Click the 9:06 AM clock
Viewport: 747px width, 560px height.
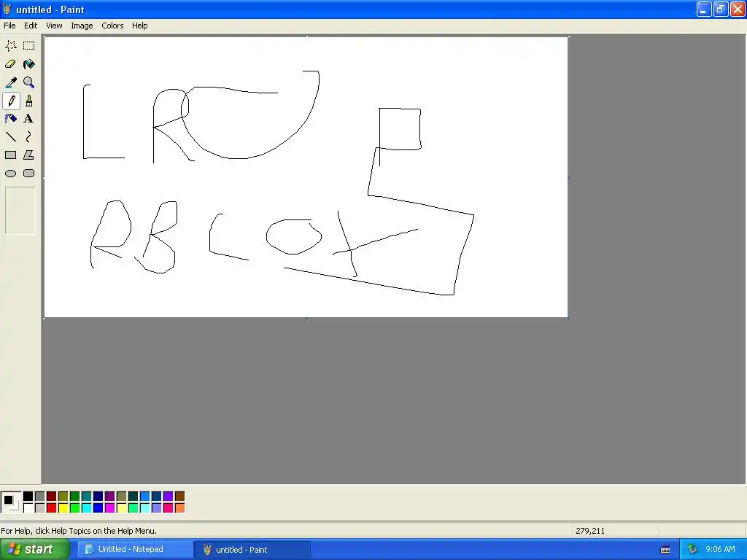[720, 550]
